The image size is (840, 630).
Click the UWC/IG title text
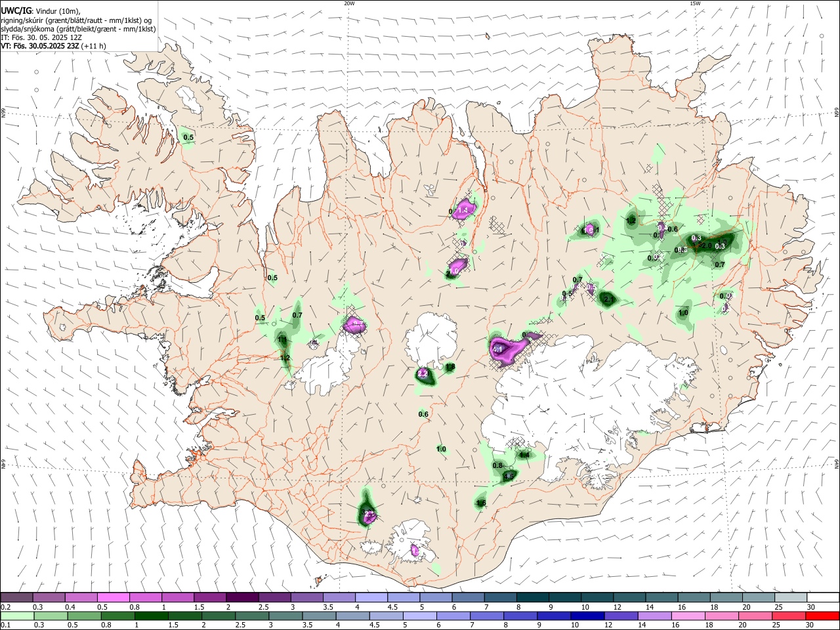coord(15,11)
